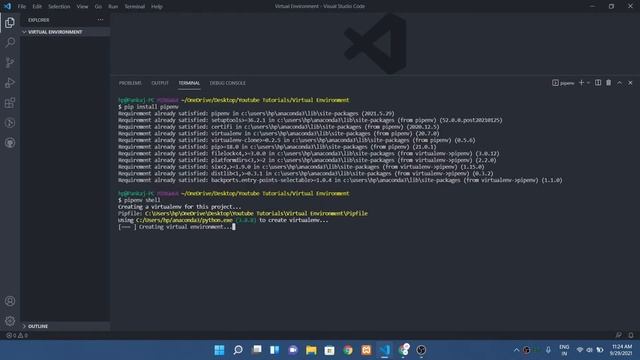Close the terminal panel
The image size is (640, 360).
tap(630, 83)
